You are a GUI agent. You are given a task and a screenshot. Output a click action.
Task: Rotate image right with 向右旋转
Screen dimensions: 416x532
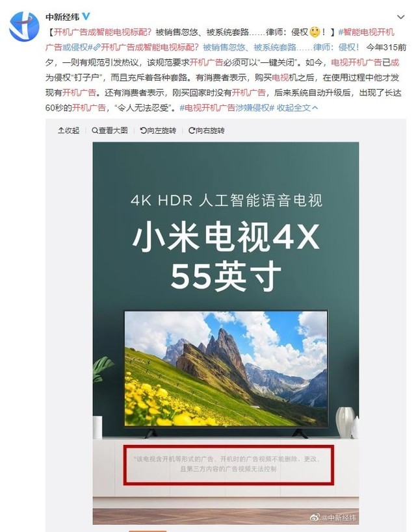[207, 131]
